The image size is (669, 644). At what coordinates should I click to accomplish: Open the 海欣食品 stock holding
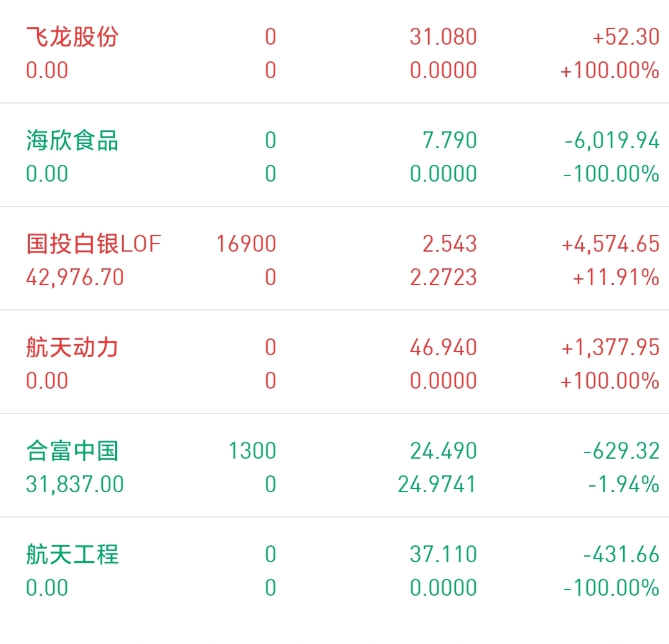(334, 156)
